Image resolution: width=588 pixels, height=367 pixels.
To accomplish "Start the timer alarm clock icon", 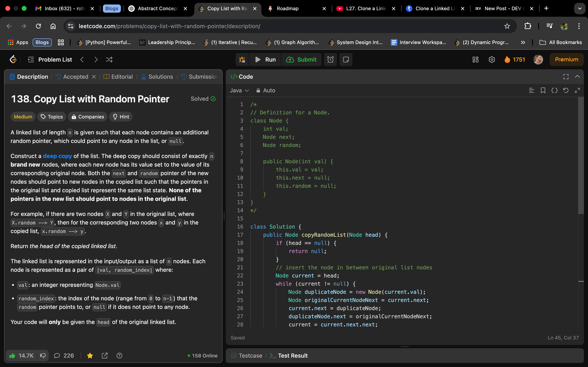I will click(x=330, y=60).
